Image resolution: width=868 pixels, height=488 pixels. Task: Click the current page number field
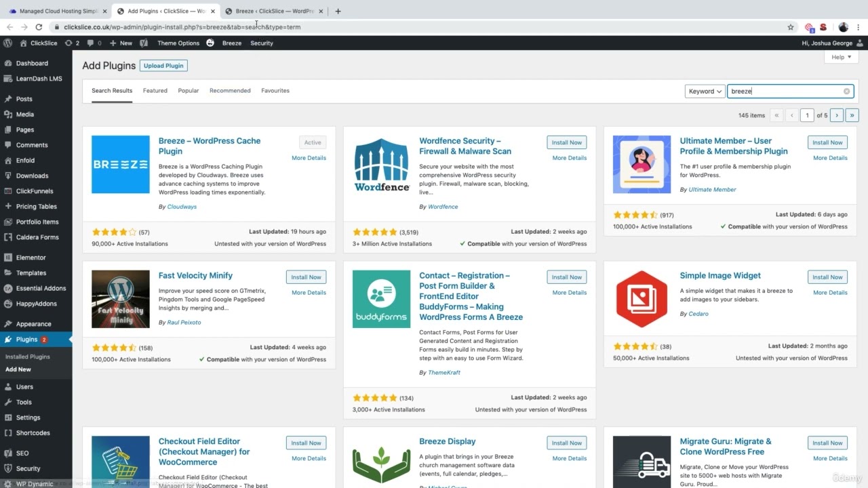point(807,115)
